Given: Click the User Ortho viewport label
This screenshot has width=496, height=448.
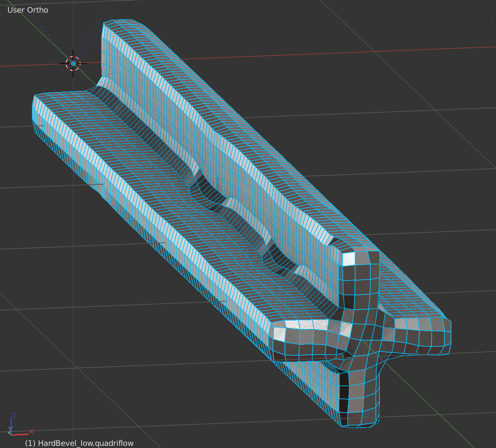Looking at the screenshot, I should click(28, 10).
